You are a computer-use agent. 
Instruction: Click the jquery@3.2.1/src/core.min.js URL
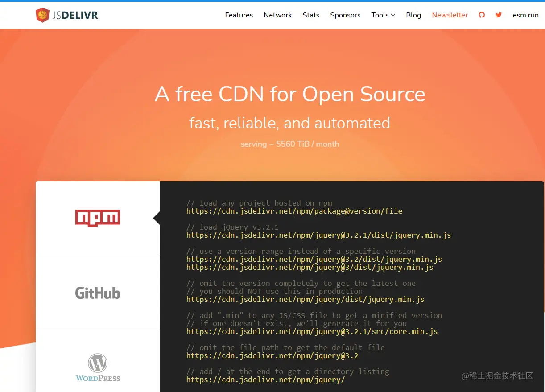point(312,331)
